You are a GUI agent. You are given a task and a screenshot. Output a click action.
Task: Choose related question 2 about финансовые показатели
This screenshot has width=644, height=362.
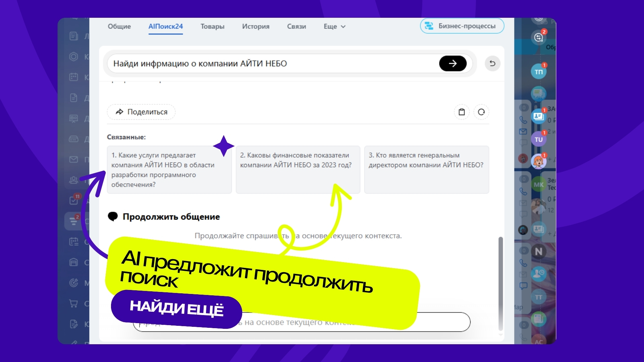point(298,170)
